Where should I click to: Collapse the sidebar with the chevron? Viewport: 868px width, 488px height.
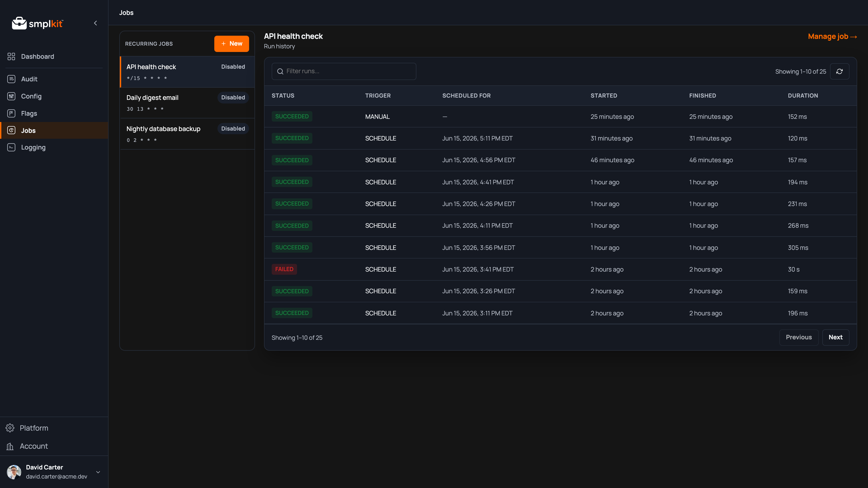(95, 23)
